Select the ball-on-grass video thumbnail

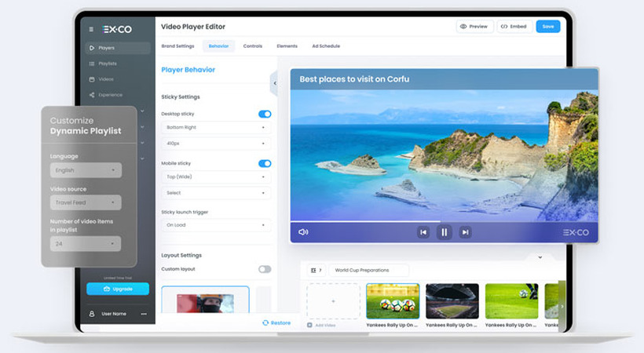[x=512, y=301]
